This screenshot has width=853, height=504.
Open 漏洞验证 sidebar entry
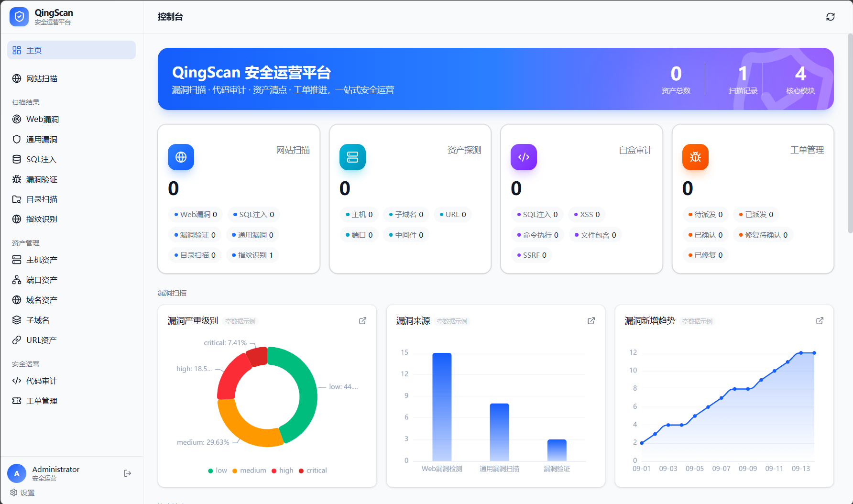71,179
